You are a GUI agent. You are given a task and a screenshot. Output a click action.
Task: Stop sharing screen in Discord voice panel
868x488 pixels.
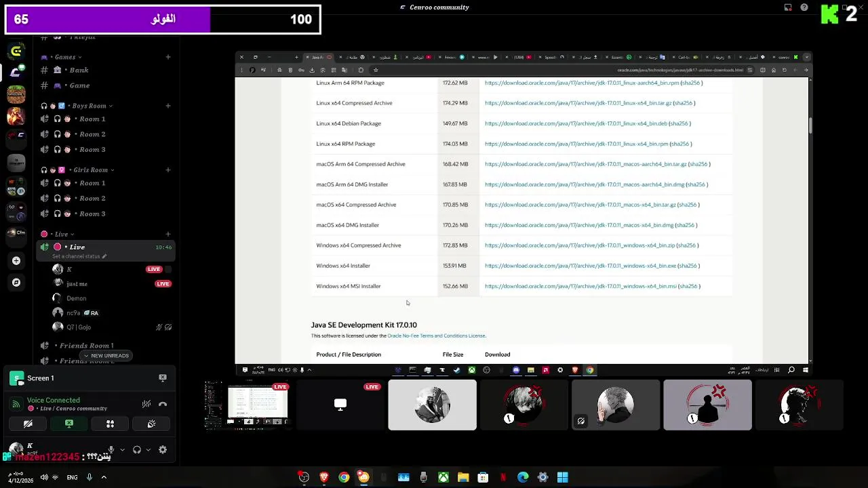69,424
